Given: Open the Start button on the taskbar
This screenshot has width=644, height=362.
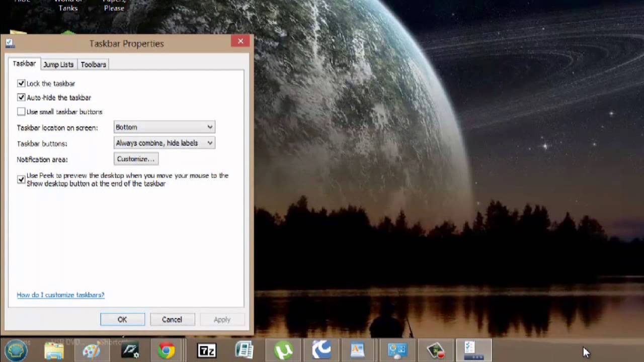Looking at the screenshot, I should (17, 350).
